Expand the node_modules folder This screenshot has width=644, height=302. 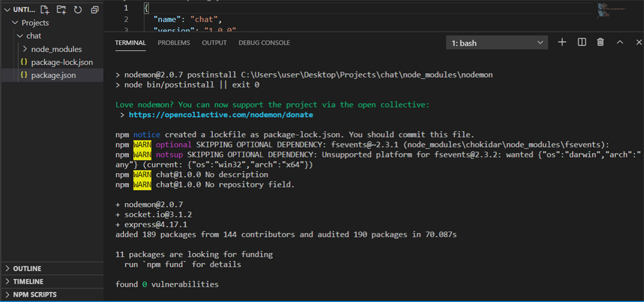coord(56,49)
